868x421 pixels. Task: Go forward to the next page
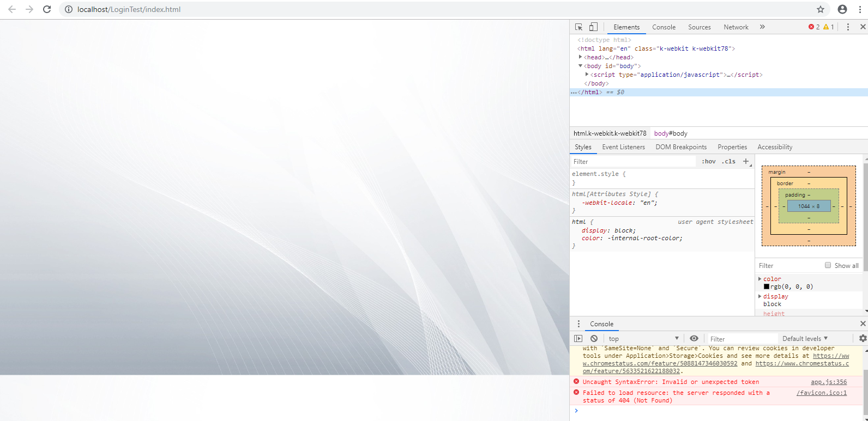tap(29, 9)
